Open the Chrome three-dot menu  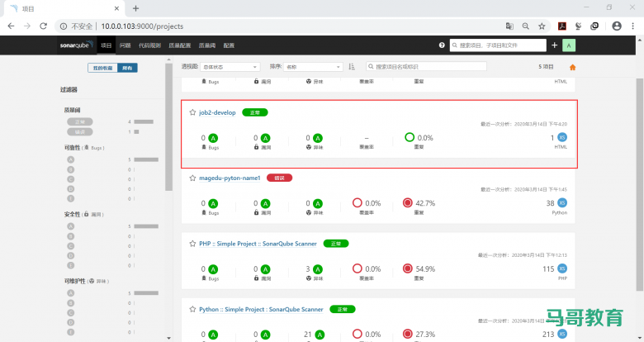point(632,26)
